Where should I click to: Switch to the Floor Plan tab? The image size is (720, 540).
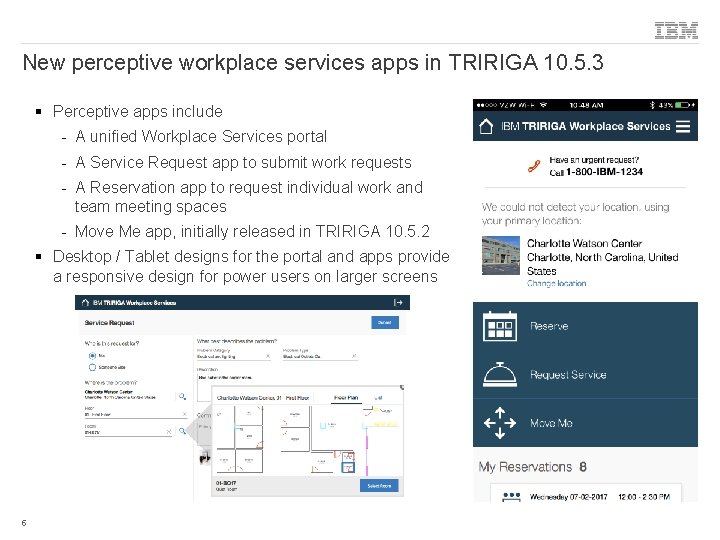click(x=346, y=398)
